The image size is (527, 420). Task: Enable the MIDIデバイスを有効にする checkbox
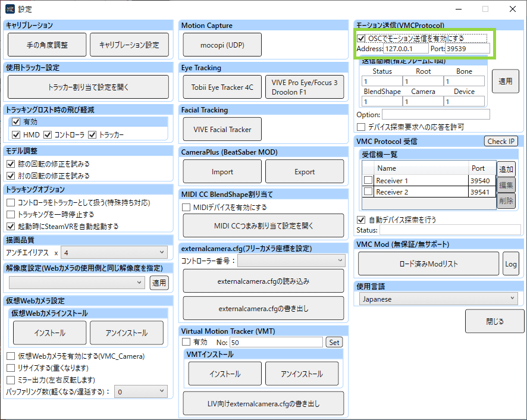pos(186,208)
